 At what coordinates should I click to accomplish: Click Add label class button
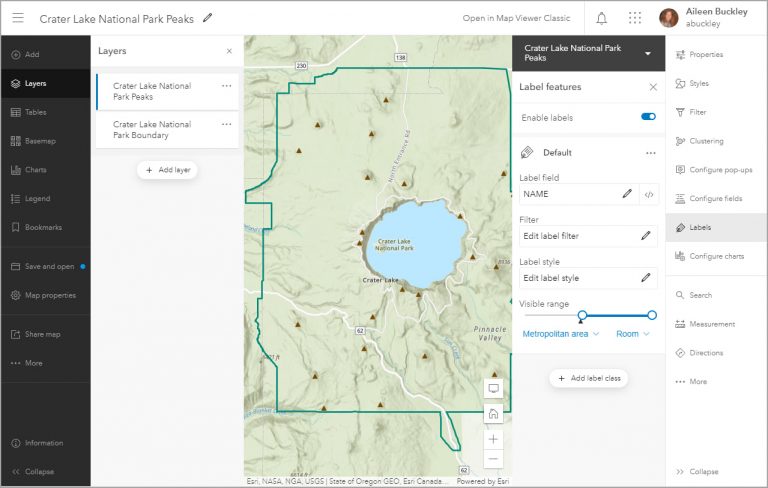(589, 378)
